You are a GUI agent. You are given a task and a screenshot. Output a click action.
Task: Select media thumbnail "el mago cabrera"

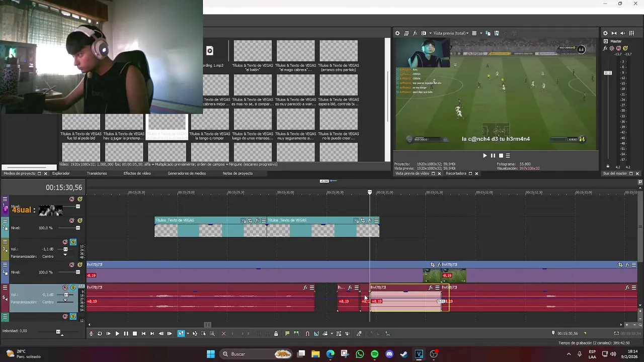click(296, 56)
